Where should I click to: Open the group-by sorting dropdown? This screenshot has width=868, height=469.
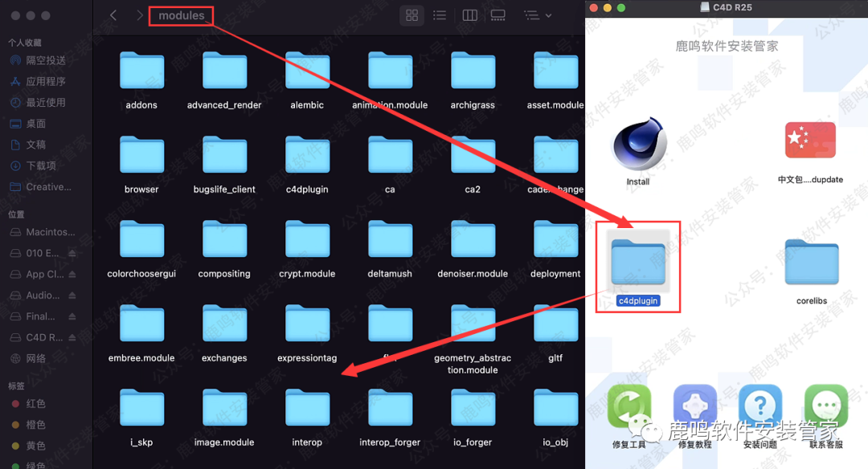click(x=538, y=15)
